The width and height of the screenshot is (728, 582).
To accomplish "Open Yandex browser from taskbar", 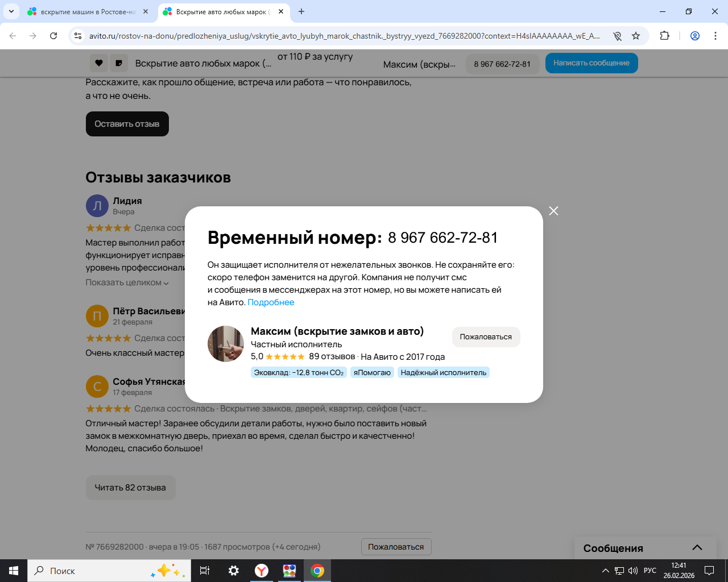I will click(x=262, y=571).
